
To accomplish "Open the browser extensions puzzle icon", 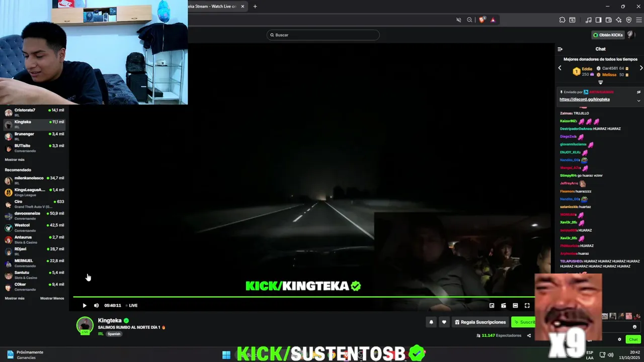I will coord(562,20).
